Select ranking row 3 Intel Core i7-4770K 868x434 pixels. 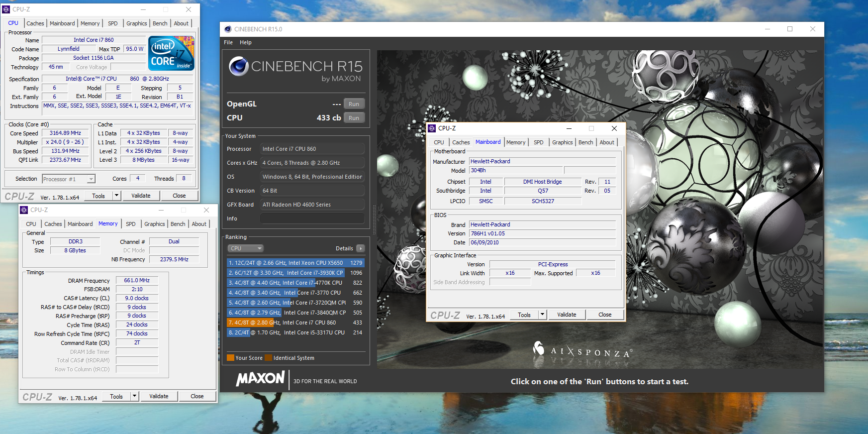coord(295,283)
